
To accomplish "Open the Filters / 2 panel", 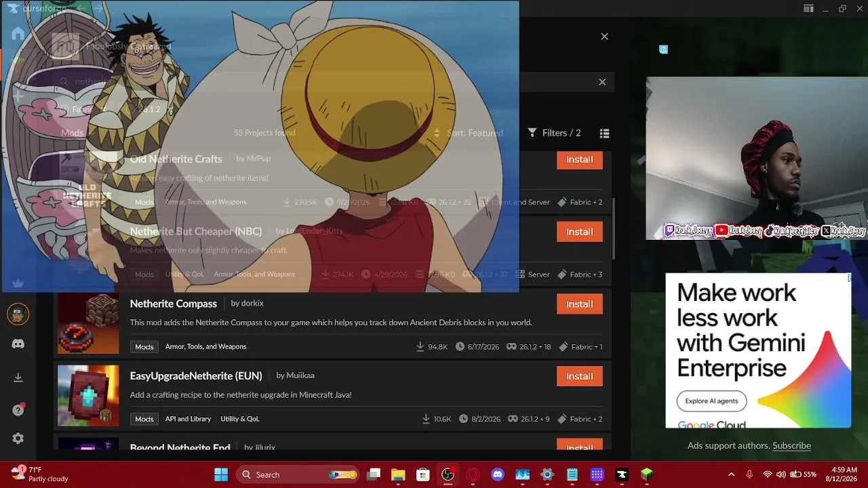I will [x=554, y=133].
